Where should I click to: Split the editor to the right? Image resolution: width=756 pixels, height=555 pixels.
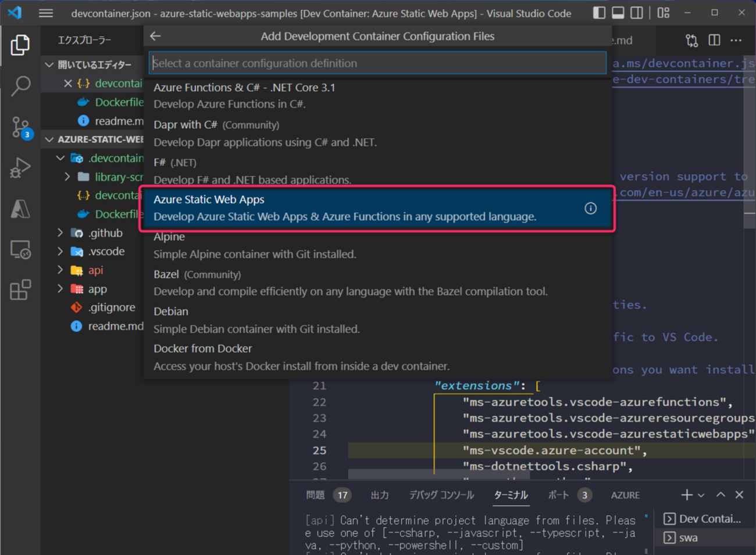pos(714,40)
